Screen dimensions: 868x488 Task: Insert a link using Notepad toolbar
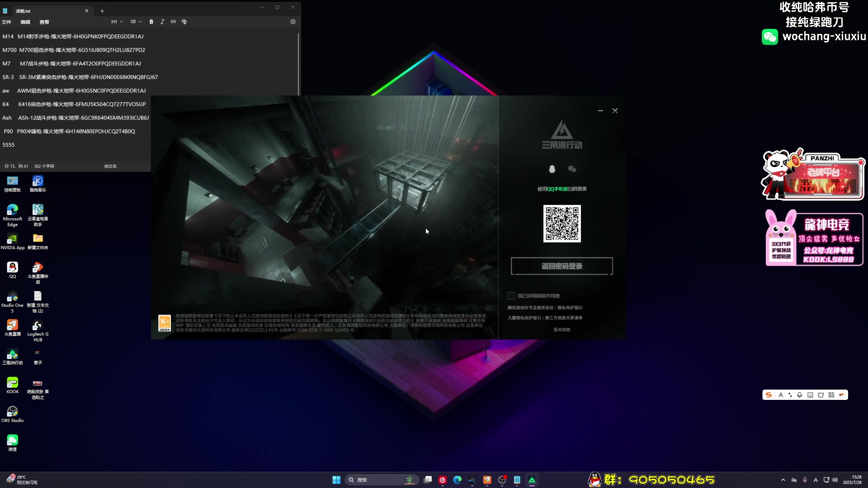click(173, 22)
